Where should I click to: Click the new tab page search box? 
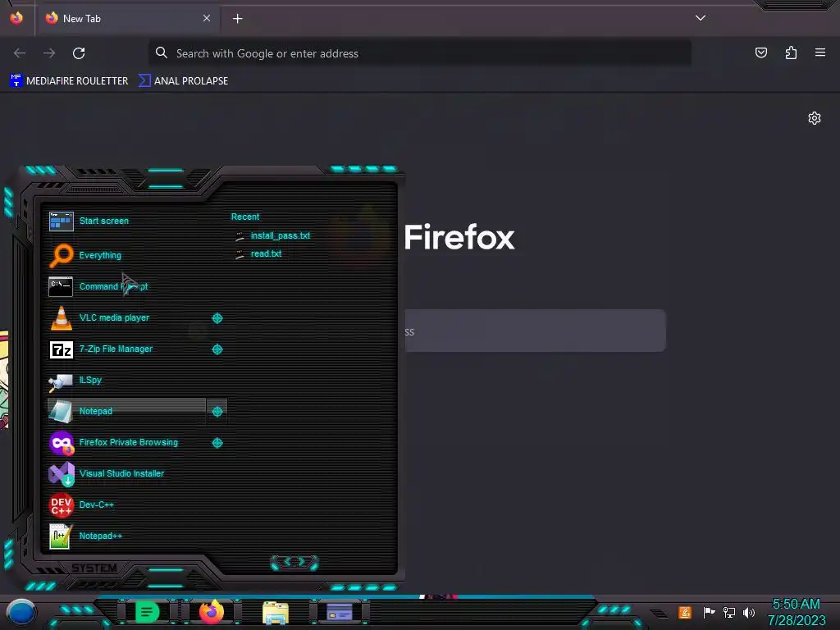click(x=535, y=331)
